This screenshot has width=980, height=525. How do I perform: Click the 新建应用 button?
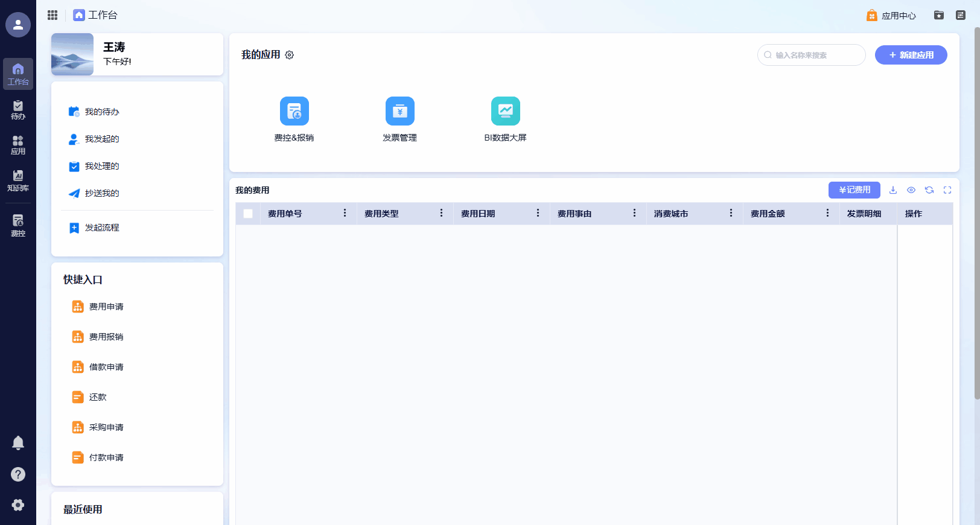pyautogui.click(x=911, y=55)
